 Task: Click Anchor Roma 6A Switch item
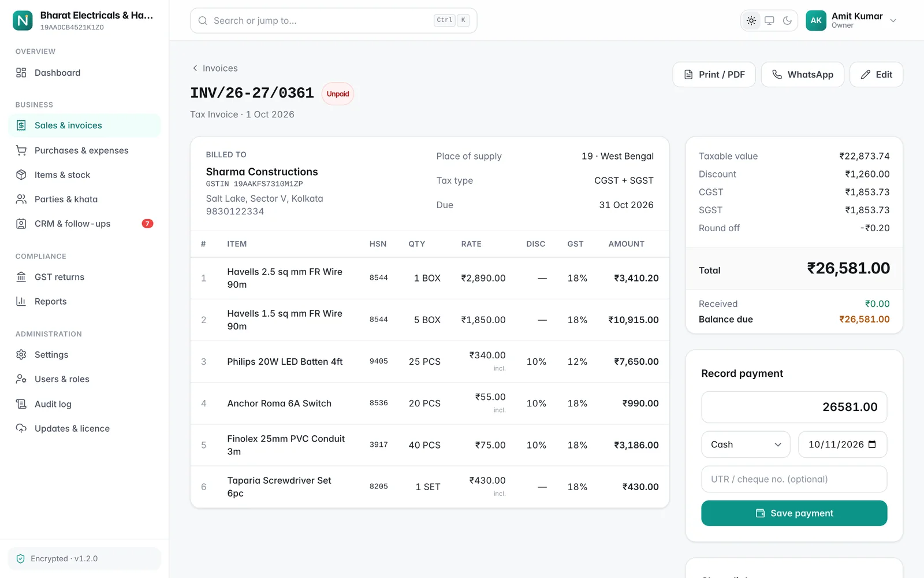click(x=280, y=403)
